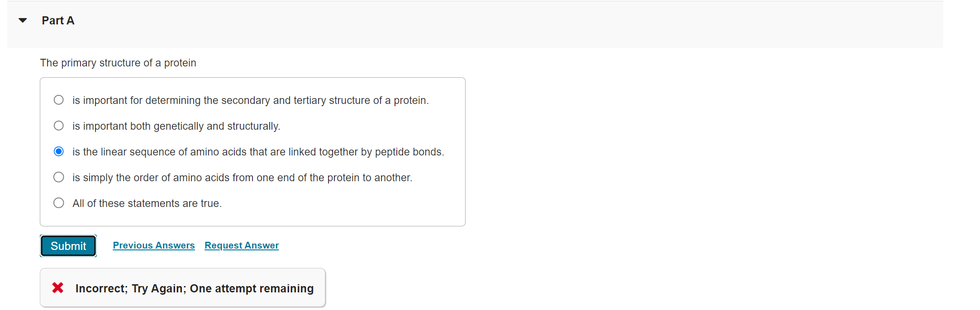Click the label text 'All of these statements are true'
The height and width of the screenshot is (310, 980).
tap(147, 203)
